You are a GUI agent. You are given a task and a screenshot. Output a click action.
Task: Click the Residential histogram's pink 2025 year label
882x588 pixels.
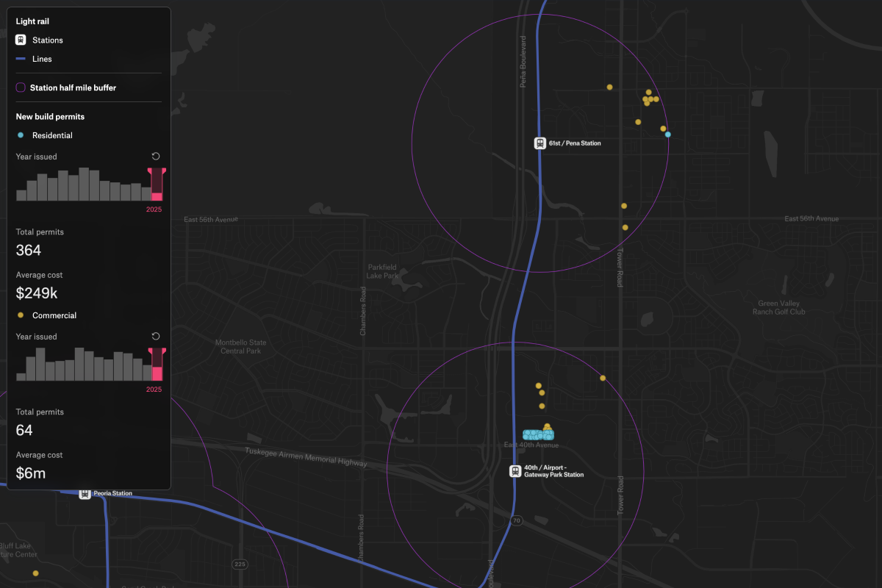pyautogui.click(x=154, y=209)
